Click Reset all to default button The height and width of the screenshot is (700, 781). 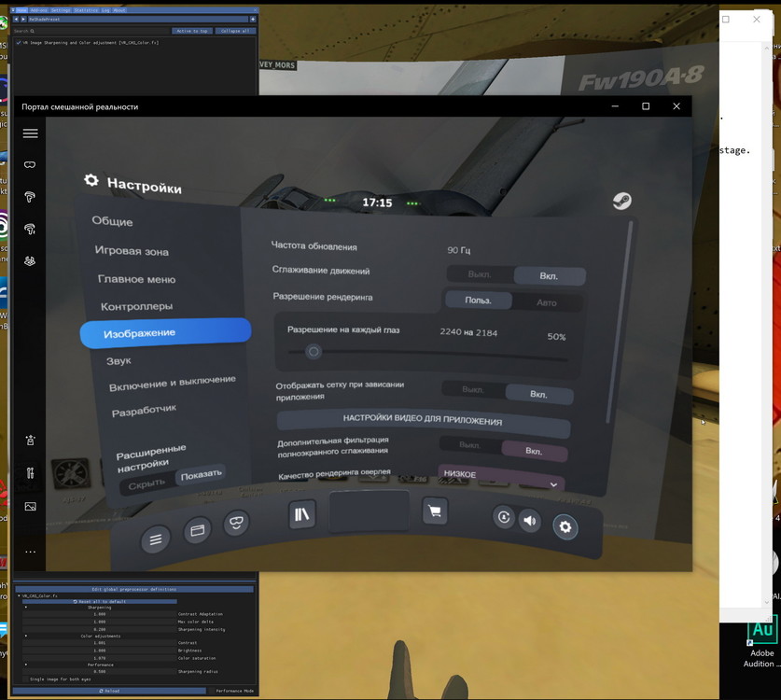tap(100, 601)
